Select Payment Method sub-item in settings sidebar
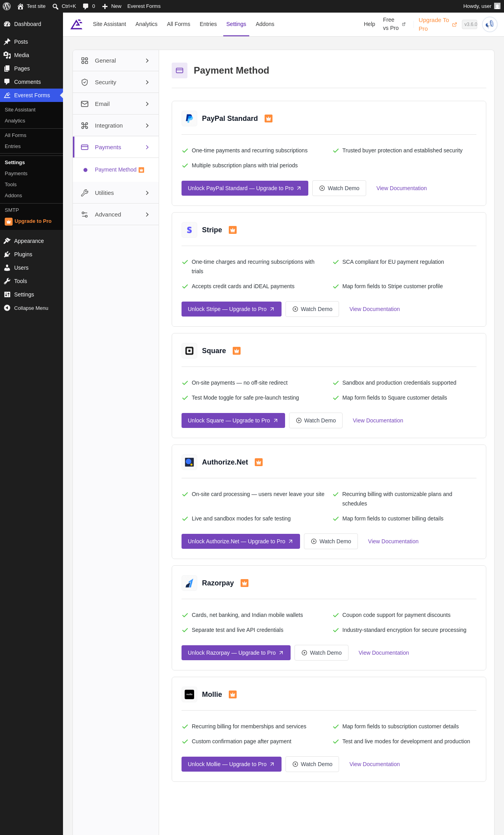Image resolution: width=504 pixels, height=835 pixels. pyautogui.click(x=116, y=170)
